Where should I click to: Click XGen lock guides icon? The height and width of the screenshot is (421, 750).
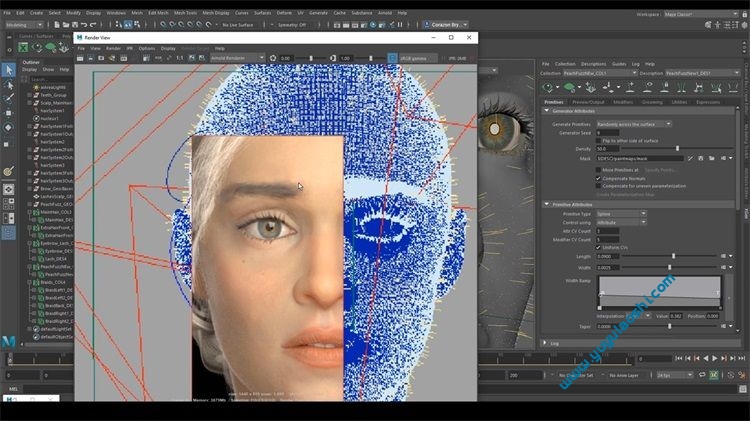point(665,87)
